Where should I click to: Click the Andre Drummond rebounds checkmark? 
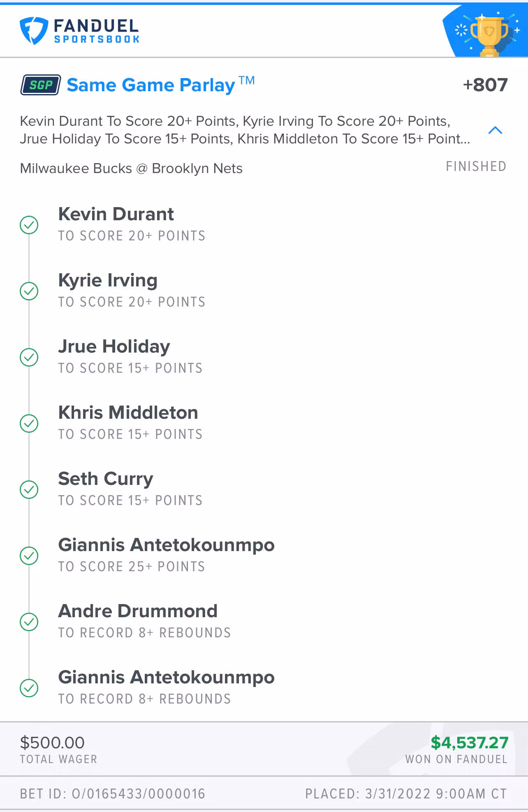coord(29,622)
